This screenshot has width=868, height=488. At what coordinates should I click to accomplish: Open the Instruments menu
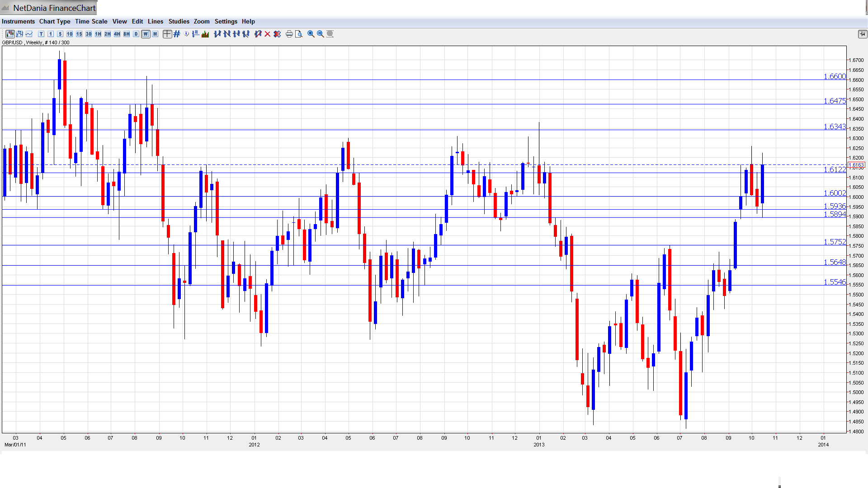coord(18,21)
